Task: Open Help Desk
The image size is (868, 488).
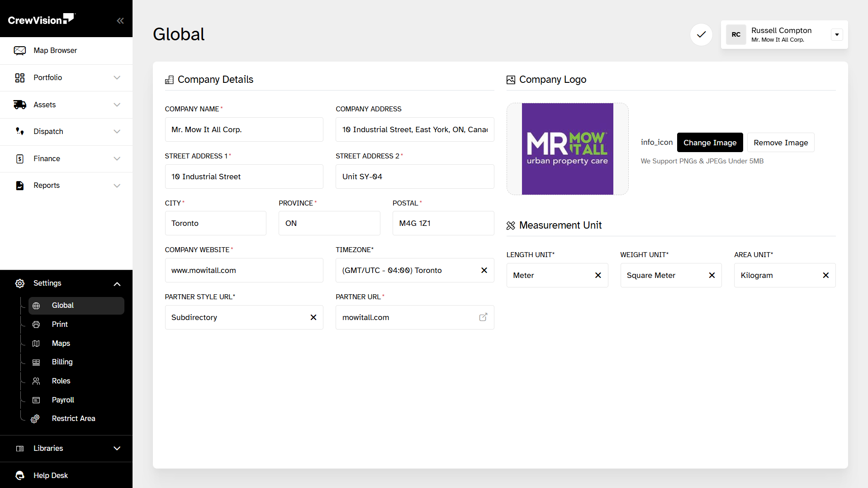Action: (66, 475)
